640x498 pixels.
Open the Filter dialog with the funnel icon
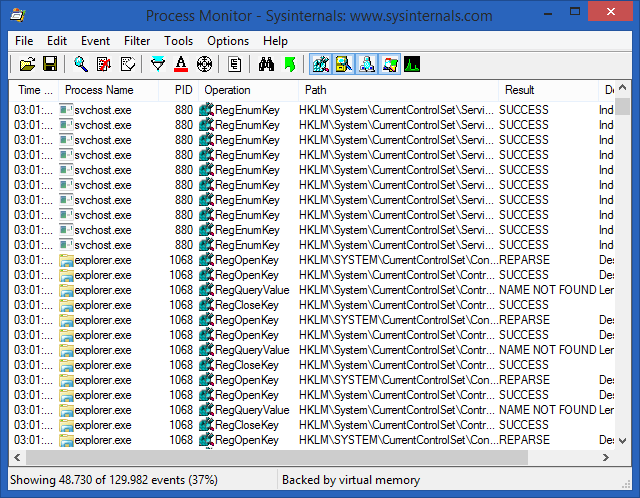[x=158, y=64]
